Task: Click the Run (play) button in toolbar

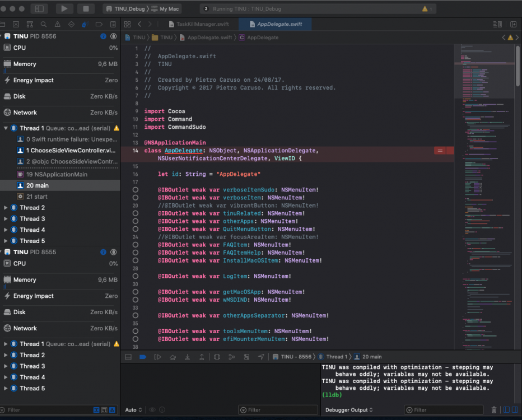Action: [64, 9]
